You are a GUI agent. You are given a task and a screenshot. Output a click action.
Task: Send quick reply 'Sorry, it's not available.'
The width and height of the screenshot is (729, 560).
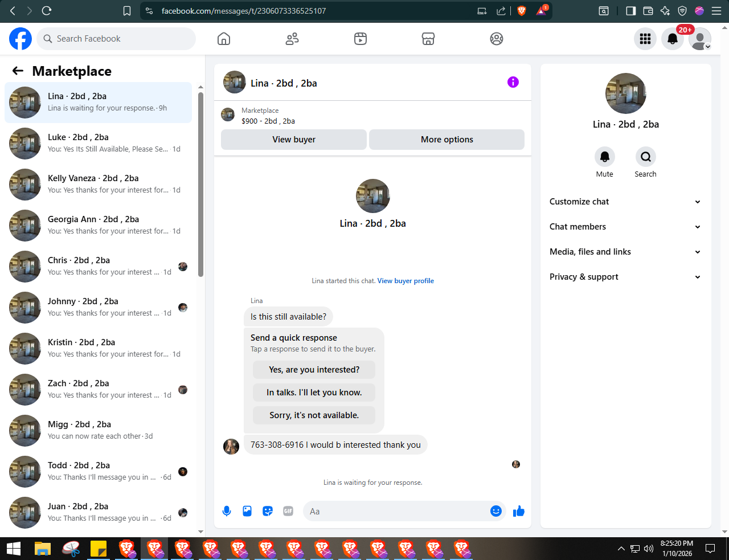(x=314, y=415)
